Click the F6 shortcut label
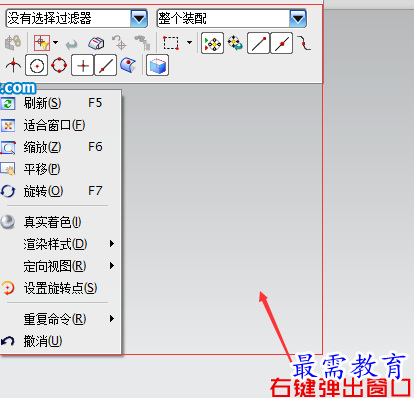Image resolution: width=414 pixels, height=398 pixels. (95, 147)
